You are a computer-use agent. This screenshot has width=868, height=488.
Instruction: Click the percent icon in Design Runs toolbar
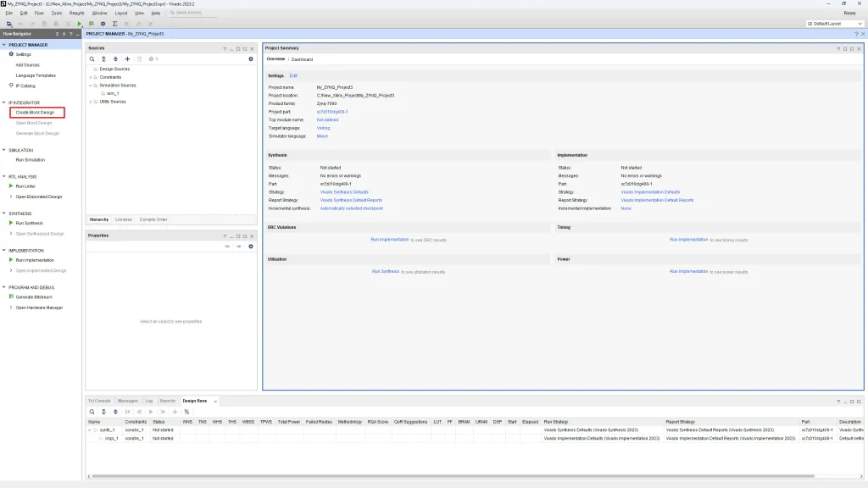(186, 412)
